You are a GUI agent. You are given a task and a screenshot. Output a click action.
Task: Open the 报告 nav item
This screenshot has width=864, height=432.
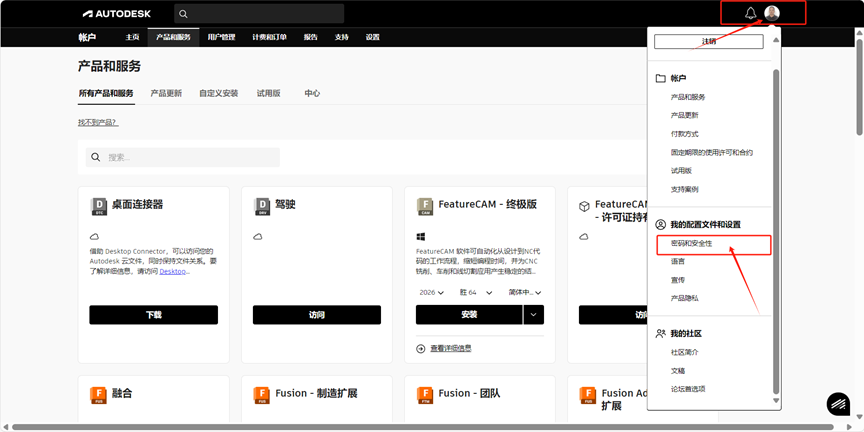point(311,37)
